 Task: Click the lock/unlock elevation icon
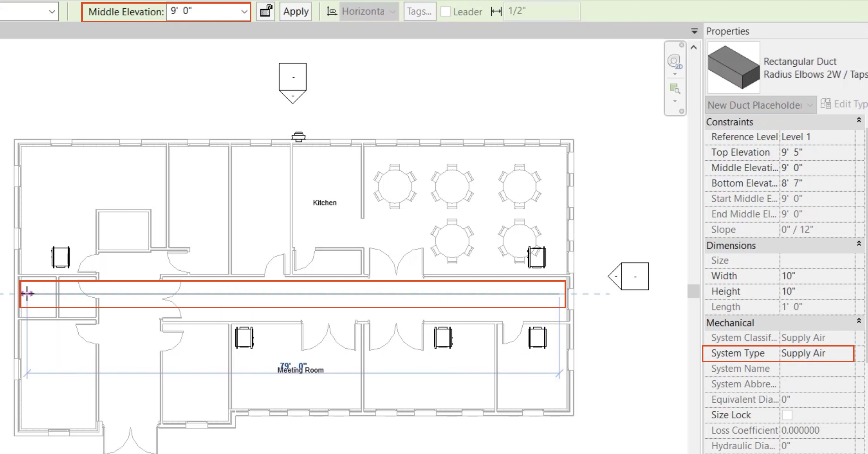point(266,11)
